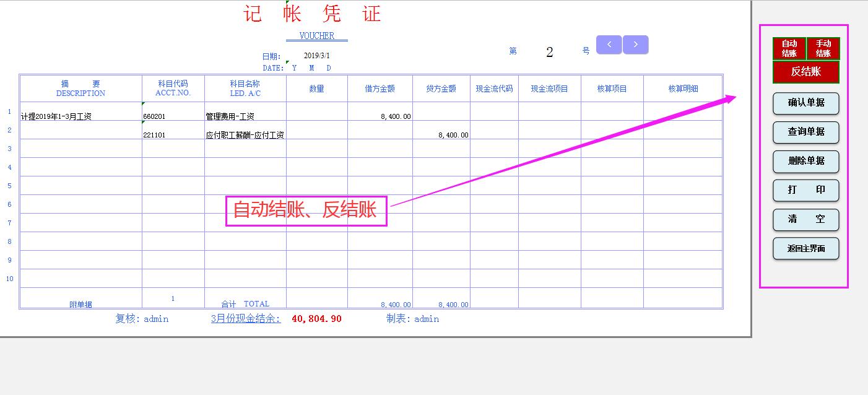The image size is (868, 395).
Task: Select the date cell showing 2019/3/1
Action: click(317, 55)
